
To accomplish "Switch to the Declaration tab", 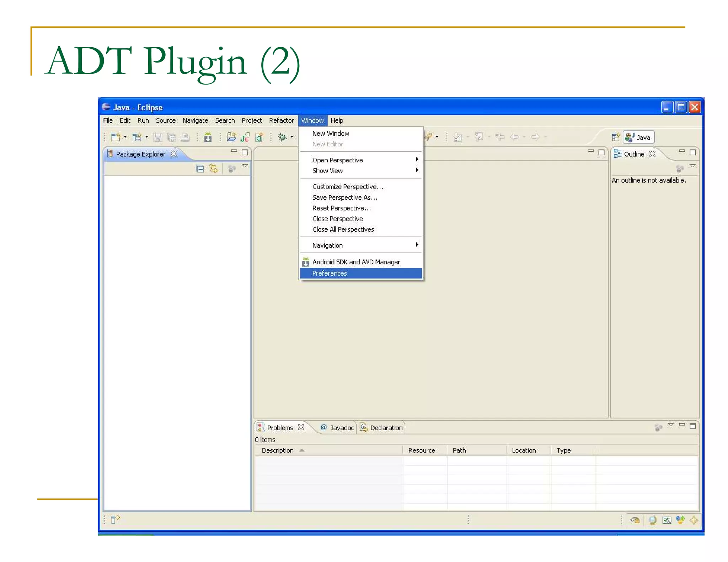I will click(x=381, y=428).
